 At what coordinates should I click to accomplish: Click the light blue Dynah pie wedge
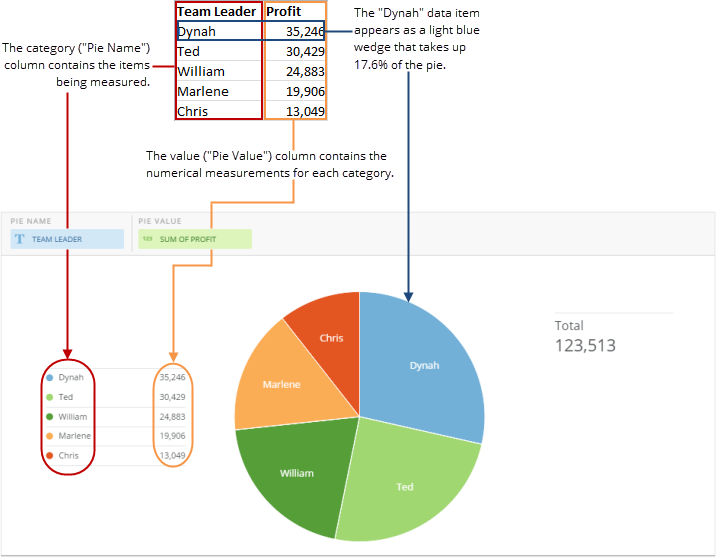(x=423, y=365)
